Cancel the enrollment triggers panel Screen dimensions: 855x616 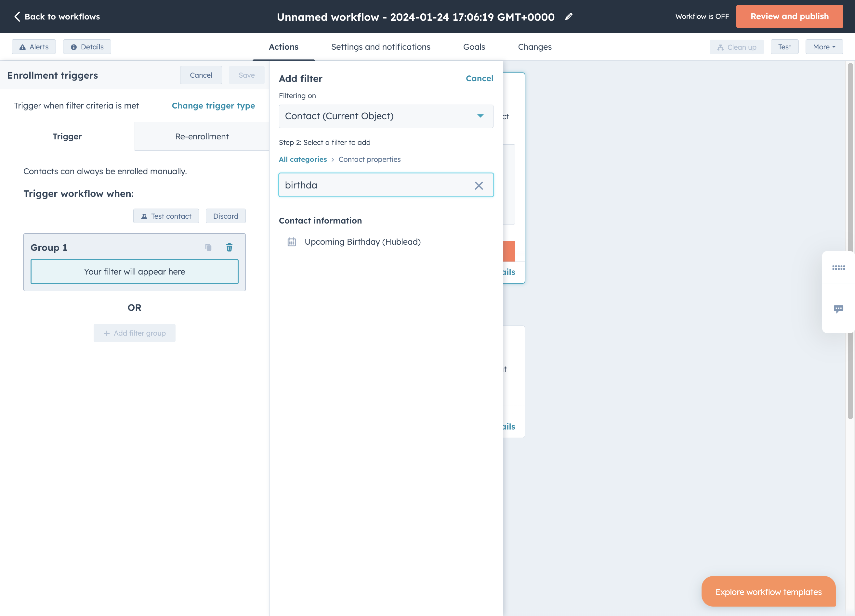(x=201, y=75)
